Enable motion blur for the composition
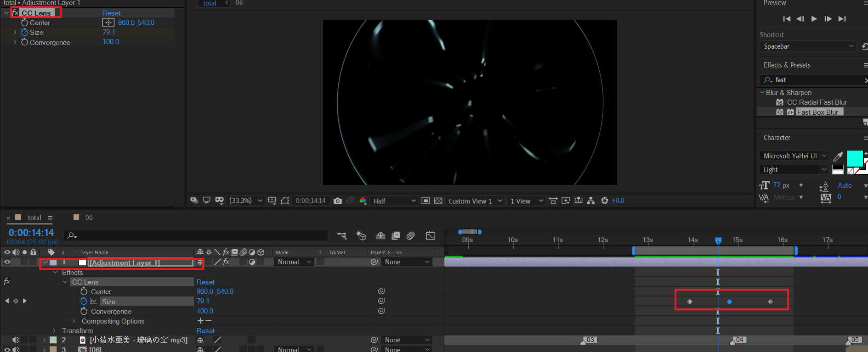868x352 pixels. [x=411, y=236]
